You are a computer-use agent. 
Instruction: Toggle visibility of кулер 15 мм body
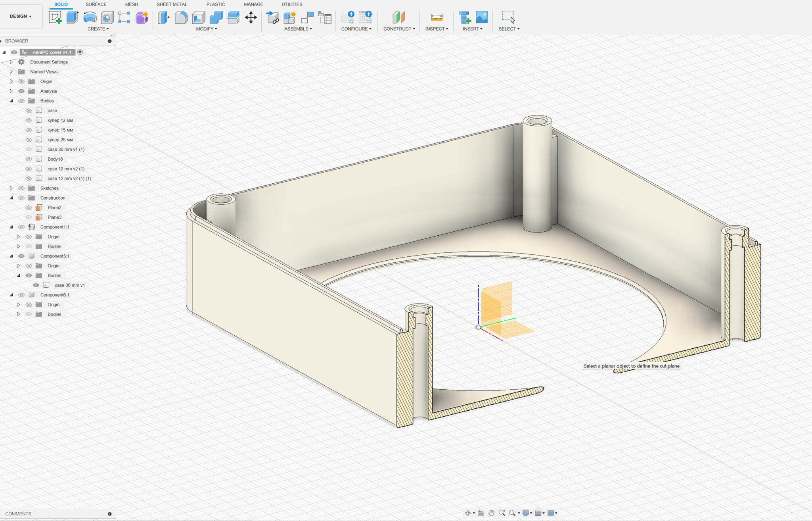coord(29,130)
